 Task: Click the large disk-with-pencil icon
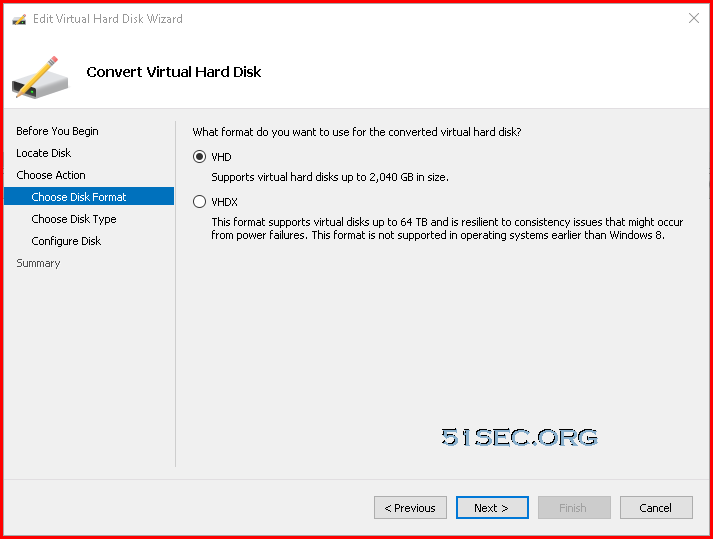40,77
